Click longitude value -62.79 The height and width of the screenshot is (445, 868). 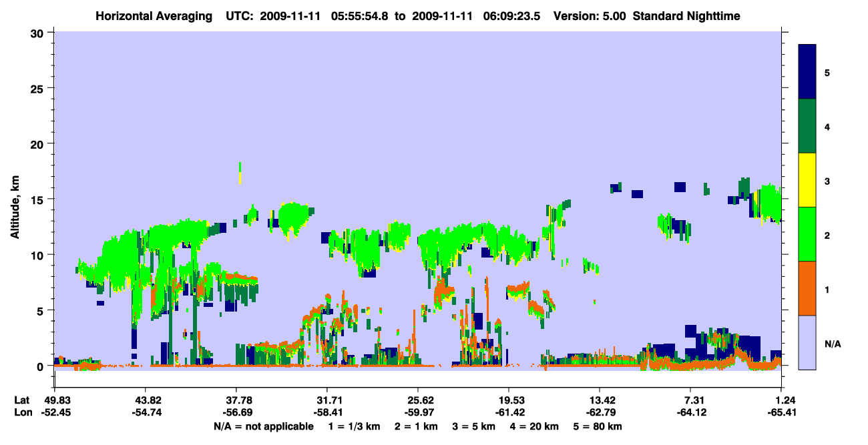[600, 413]
